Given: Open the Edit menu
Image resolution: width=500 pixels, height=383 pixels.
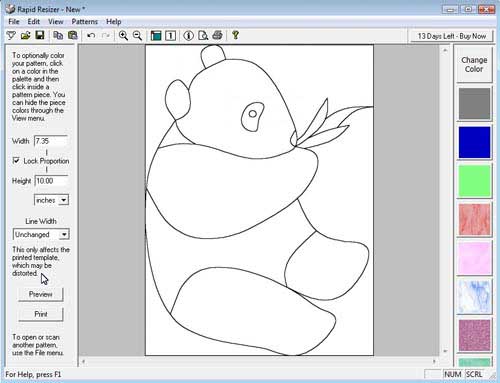Looking at the screenshot, I should click(34, 22).
